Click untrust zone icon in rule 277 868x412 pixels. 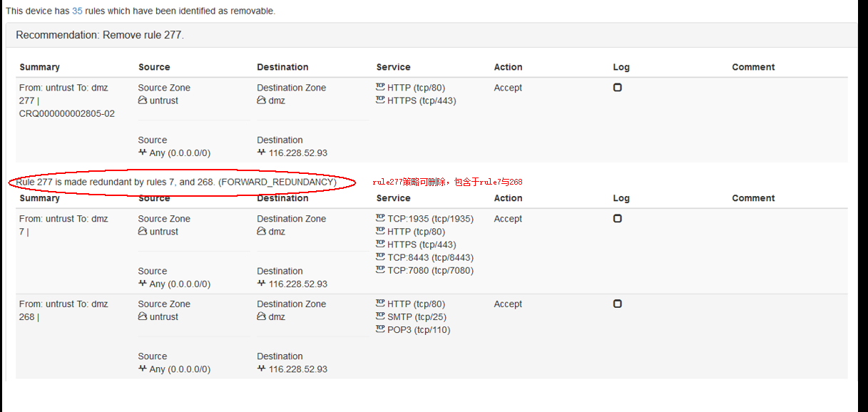143,101
